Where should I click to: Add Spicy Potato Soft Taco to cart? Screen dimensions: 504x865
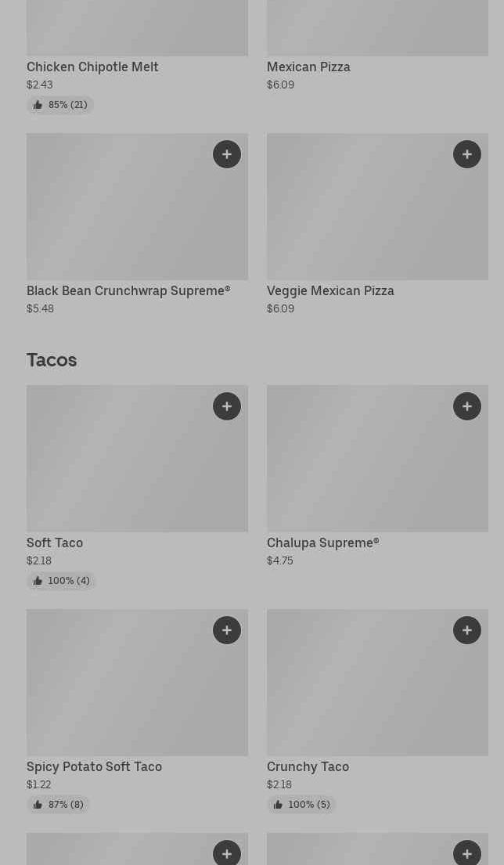pos(227,630)
